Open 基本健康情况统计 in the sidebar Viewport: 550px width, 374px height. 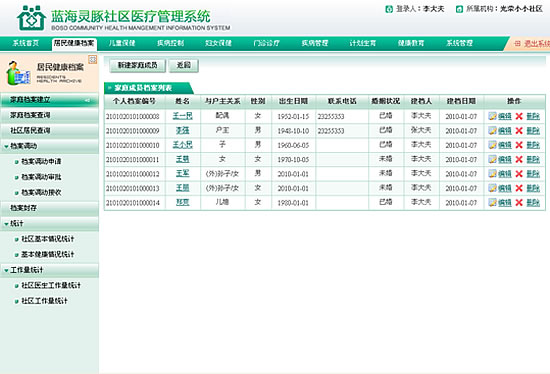tap(48, 255)
